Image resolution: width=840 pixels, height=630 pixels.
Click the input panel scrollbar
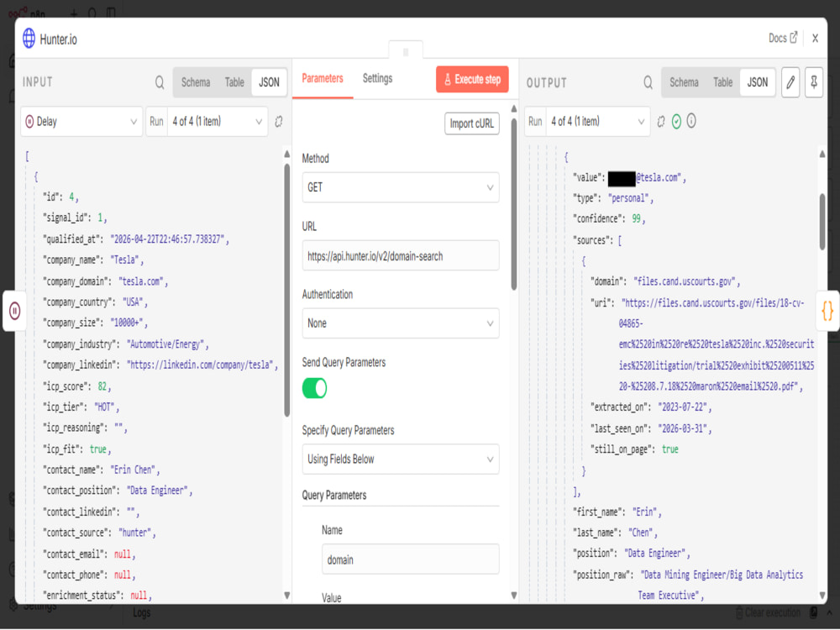click(x=286, y=289)
